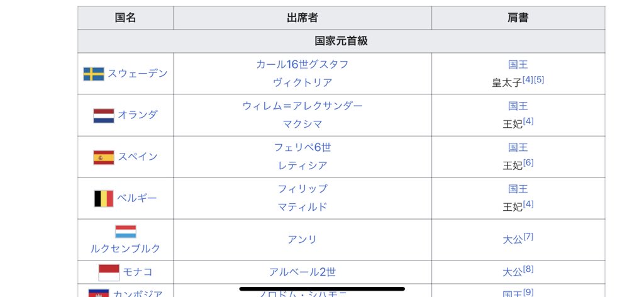
Task: Open the アルベール2世 link
Action: coord(303,272)
